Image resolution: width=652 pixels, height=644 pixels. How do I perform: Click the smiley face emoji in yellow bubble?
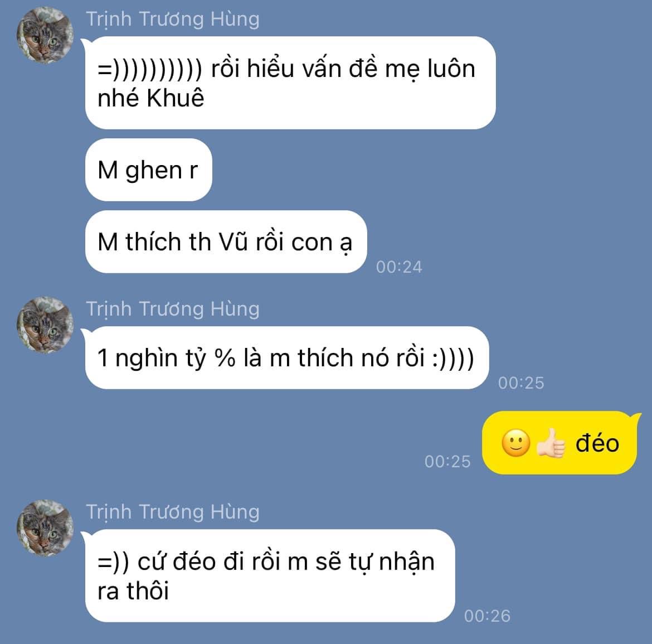[x=515, y=443]
